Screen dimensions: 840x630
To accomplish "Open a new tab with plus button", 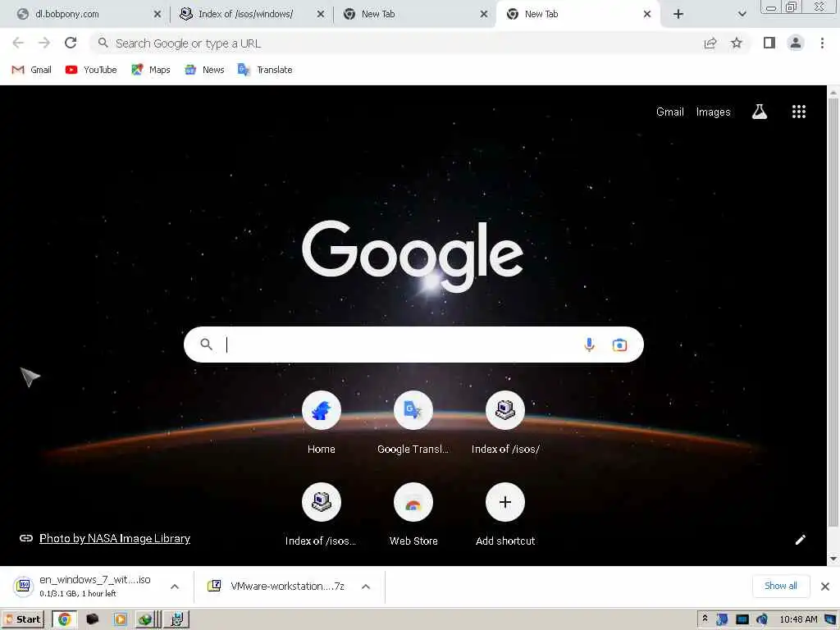I will [x=678, y=14].
